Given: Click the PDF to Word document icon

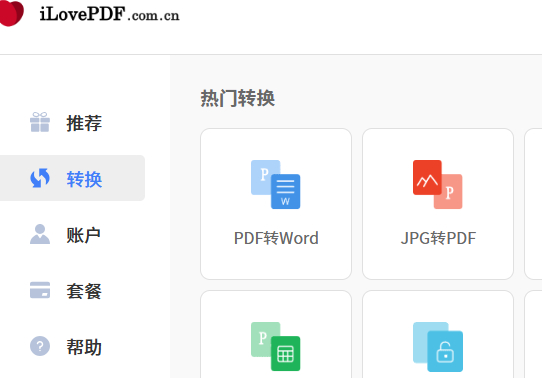Looking at the screenshot, I should (275, 185).
